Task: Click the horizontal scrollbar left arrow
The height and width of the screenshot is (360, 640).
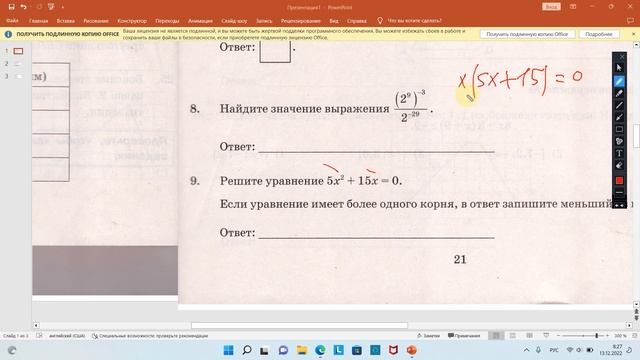Action: 36,325
